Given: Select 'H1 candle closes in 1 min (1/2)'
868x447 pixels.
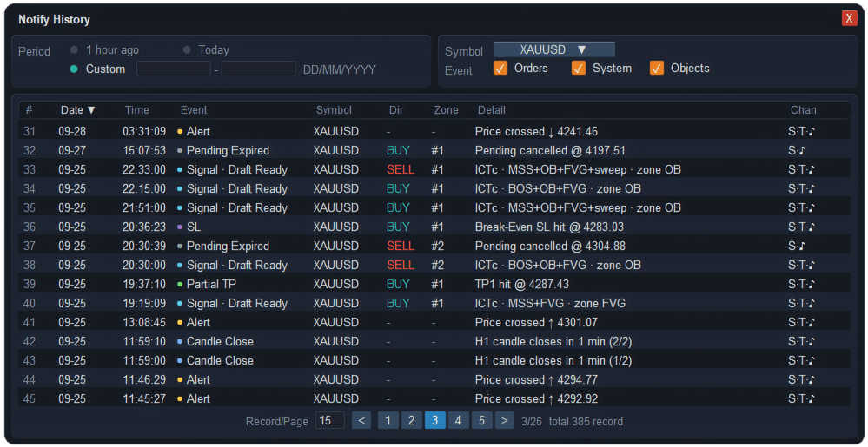Looking at the screenshot, I should [553, 360].
